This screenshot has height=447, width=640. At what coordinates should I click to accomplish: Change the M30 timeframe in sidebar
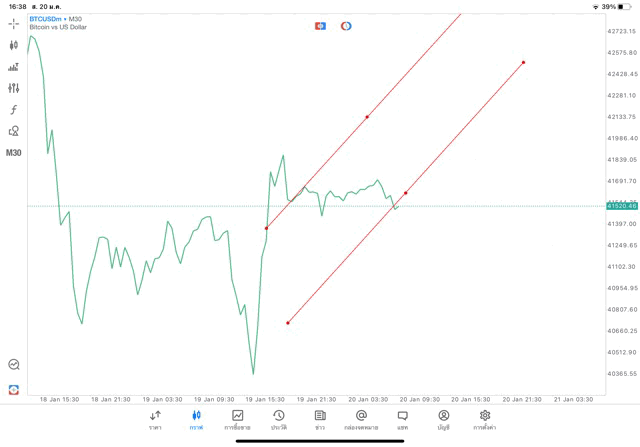pyautogui.click(x=14, y=153)
